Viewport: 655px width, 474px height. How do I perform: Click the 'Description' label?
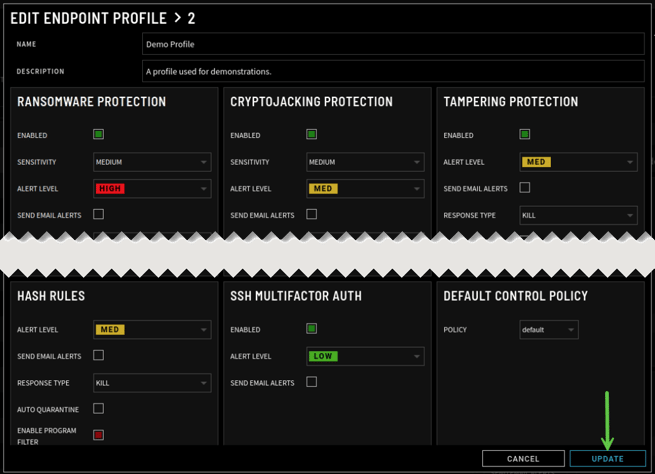tap(41, 71)
